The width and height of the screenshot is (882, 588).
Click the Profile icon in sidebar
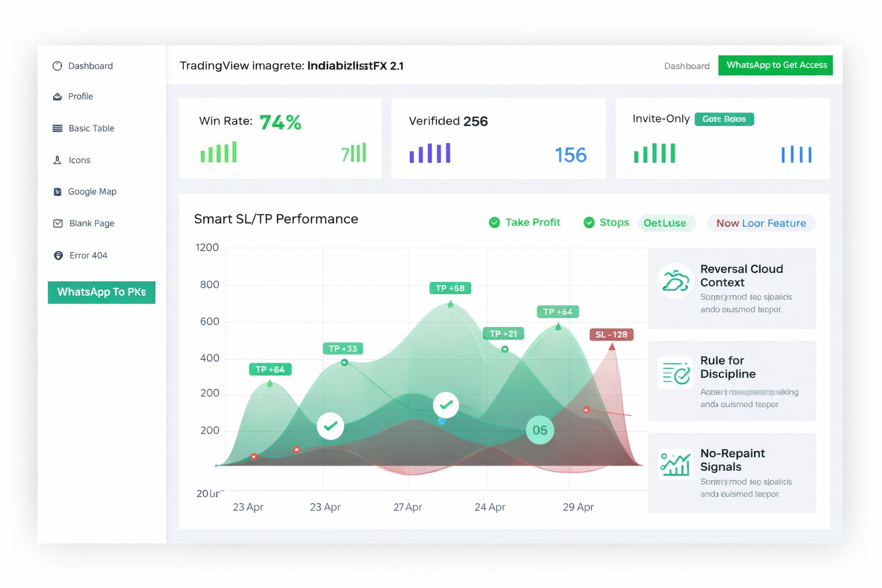click(x=57, y=96)
